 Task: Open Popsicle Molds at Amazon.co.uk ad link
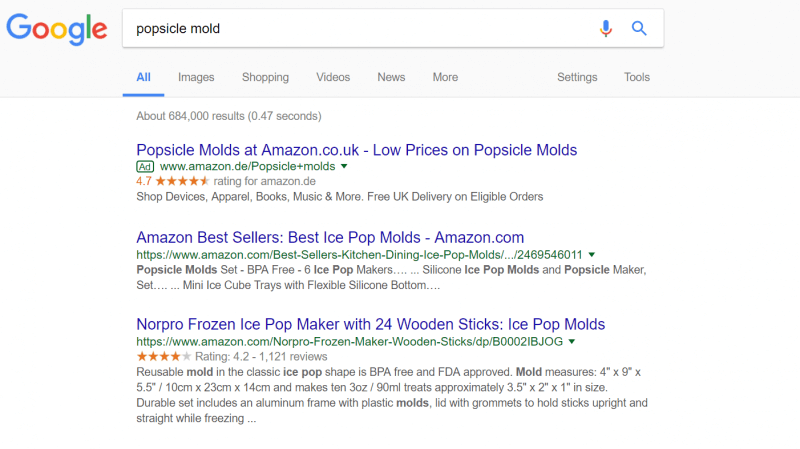356,150
